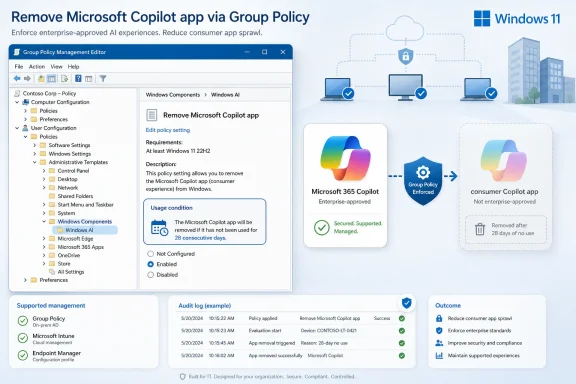The image size is (576, 384).
Task: Click the trash can icon in Removed after card
Action: (x=480, y=229)
